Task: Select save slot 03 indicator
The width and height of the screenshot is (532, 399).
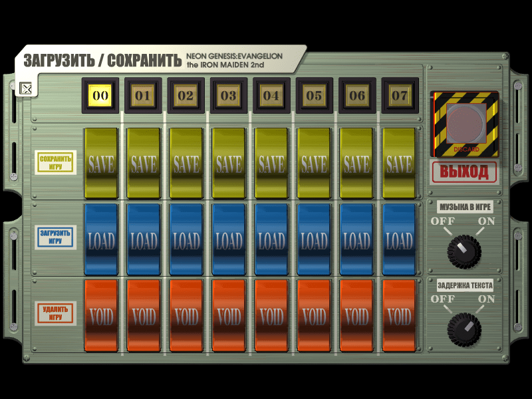Action: click(x=228, y=96)
